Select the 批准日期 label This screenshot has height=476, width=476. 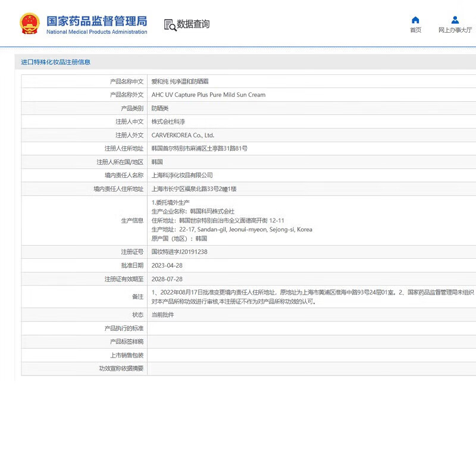coord(132,265)
